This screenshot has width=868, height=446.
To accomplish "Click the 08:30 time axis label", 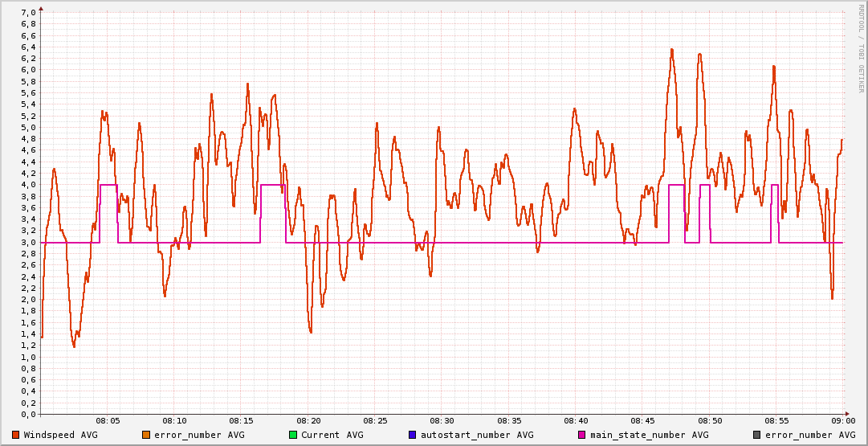I will pos(442,420).
